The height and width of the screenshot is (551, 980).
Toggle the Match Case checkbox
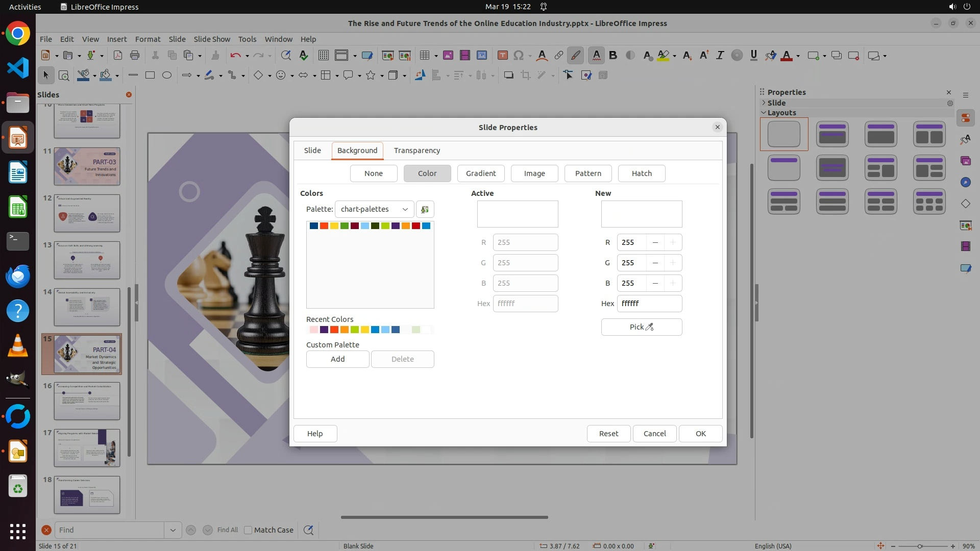pos(248,530)
